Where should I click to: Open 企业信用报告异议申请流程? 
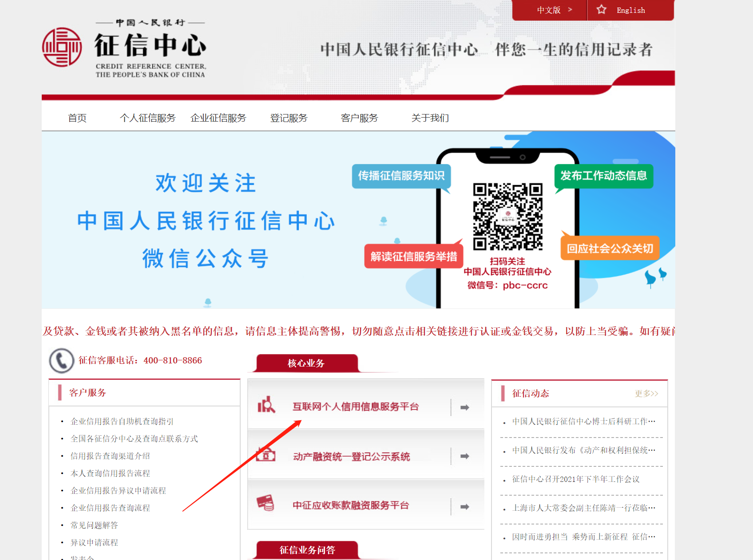[118, 491]
